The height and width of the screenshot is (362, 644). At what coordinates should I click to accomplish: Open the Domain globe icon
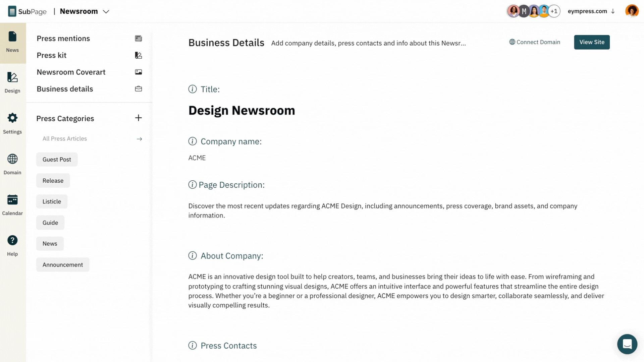pos(12,159)
